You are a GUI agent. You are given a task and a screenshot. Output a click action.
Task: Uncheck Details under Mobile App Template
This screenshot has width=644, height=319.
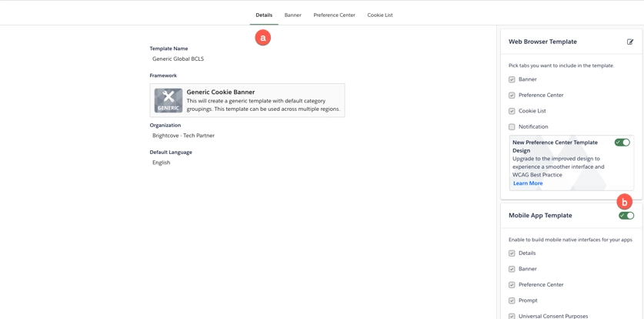512,254
